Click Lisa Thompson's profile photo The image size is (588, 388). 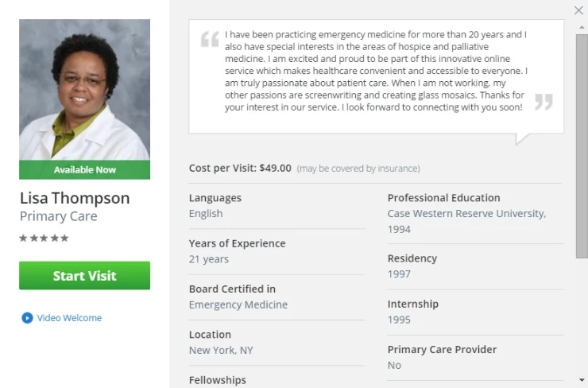tap(85, 90)
